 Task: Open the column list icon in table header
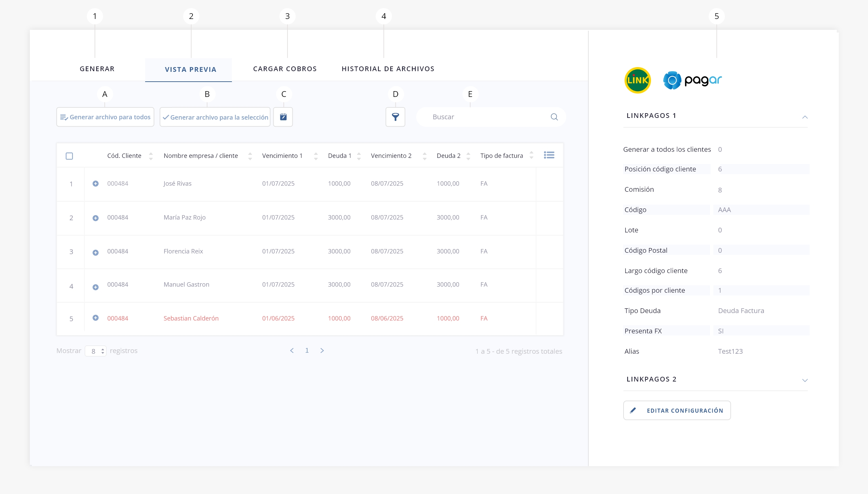pyautogui.click(x=549, y=155)
